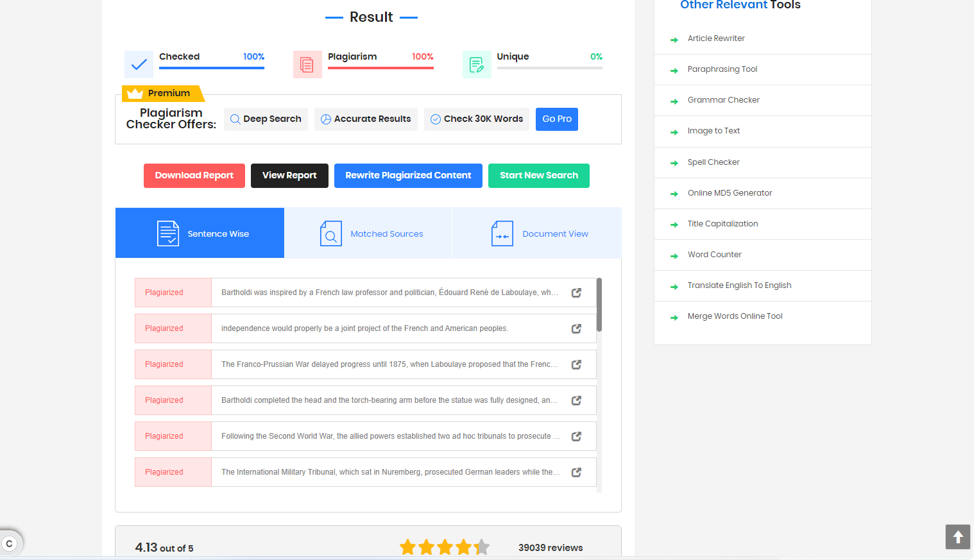
Task: Click the 4.13 out of 5 rating text
Action: [x=164, y=548]
